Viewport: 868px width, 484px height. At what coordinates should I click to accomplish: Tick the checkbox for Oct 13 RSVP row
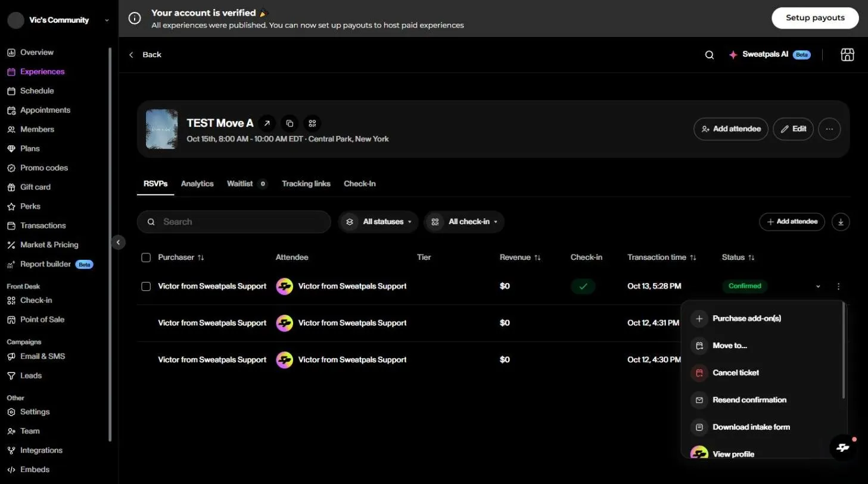(146, 286)
